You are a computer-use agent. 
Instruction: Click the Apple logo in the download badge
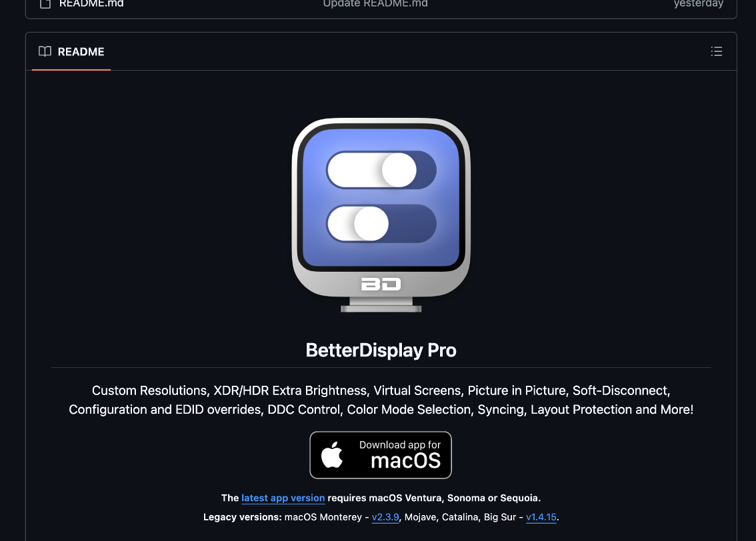coord(332,455)
